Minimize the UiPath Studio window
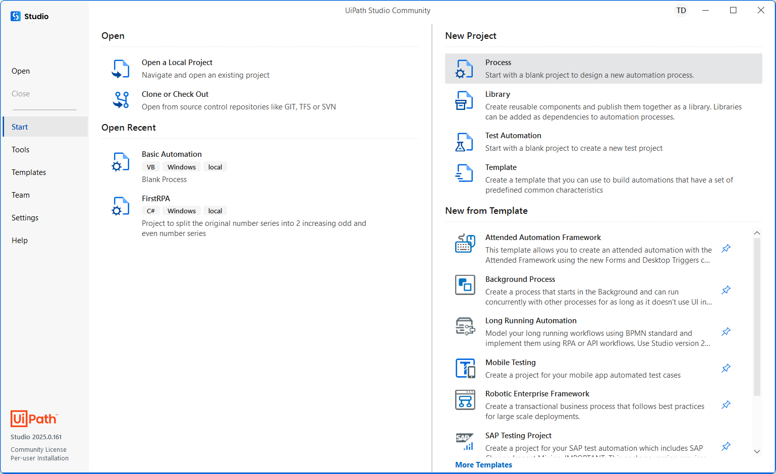Image resolution: width=776 pixels, height=474 pixels. click(x=706, y=10)
